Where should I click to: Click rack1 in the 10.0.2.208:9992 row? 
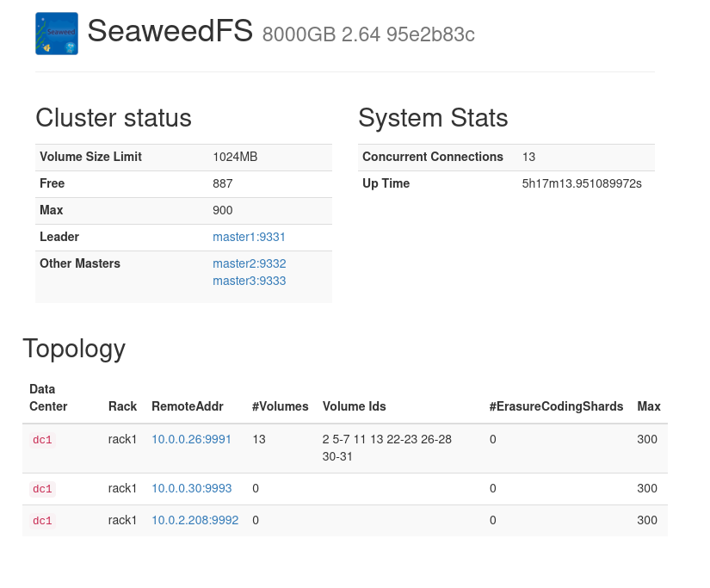[x=122, y=520]
